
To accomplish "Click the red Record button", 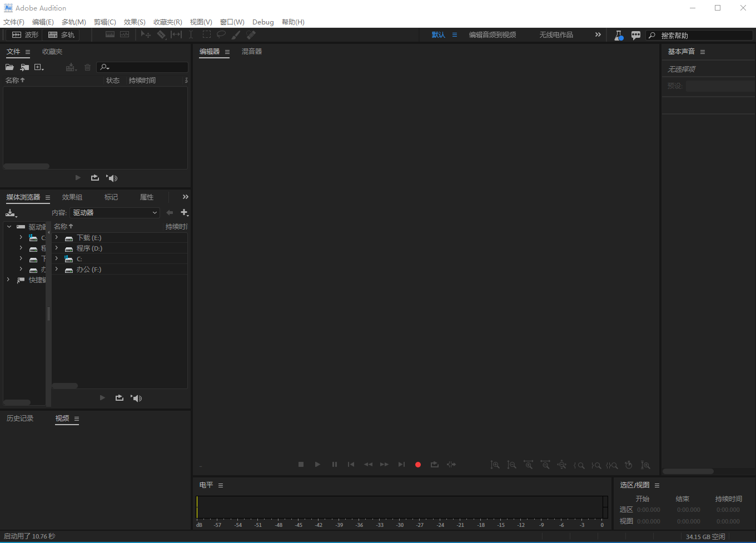I will [418, 465].
